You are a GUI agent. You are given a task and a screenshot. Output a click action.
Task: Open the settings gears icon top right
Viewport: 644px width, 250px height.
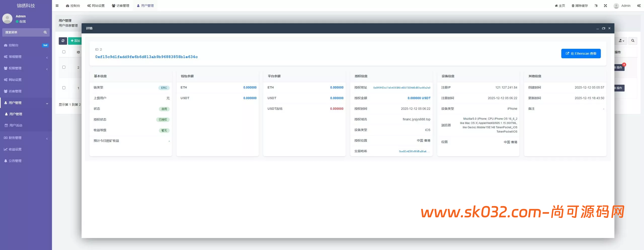(x=639, y=5)
